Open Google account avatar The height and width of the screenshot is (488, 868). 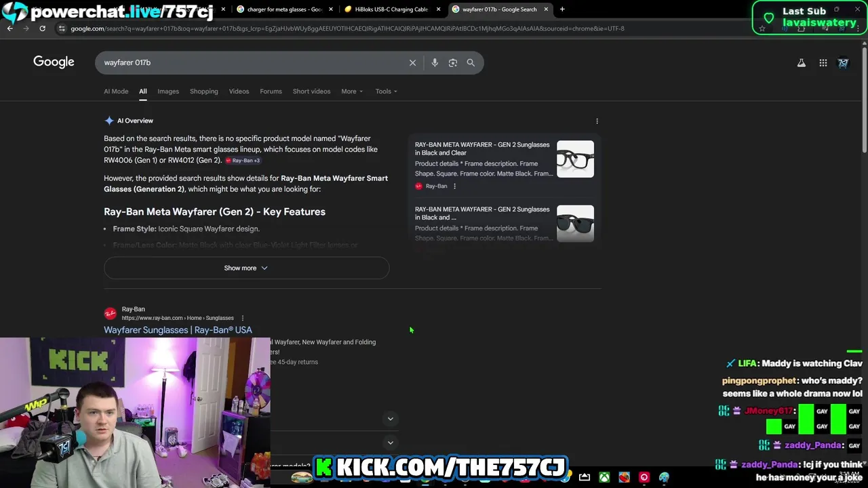point(843,63)
